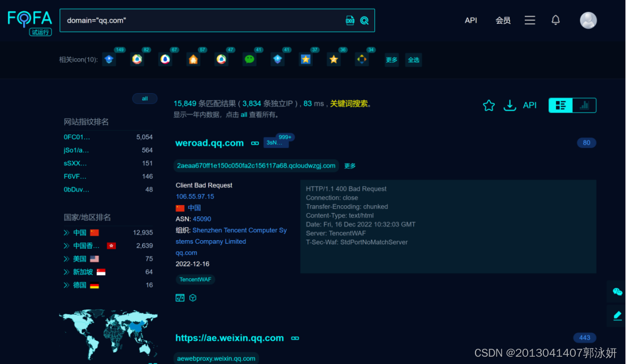
Task: Click the download results icon
Action: [510, 105]
